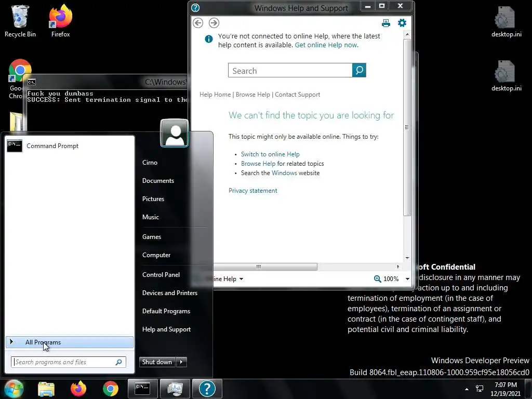Open Command Prompt from the Start menu list
Image resolution: width=532 pixels, height=399 pixels.
[x=70, y=146]
